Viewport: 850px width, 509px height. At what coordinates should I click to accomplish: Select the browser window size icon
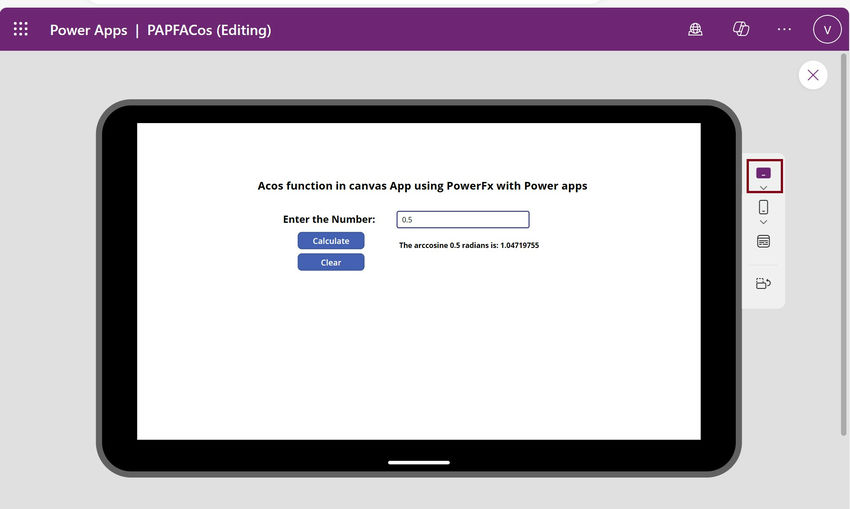click(763, 241)
